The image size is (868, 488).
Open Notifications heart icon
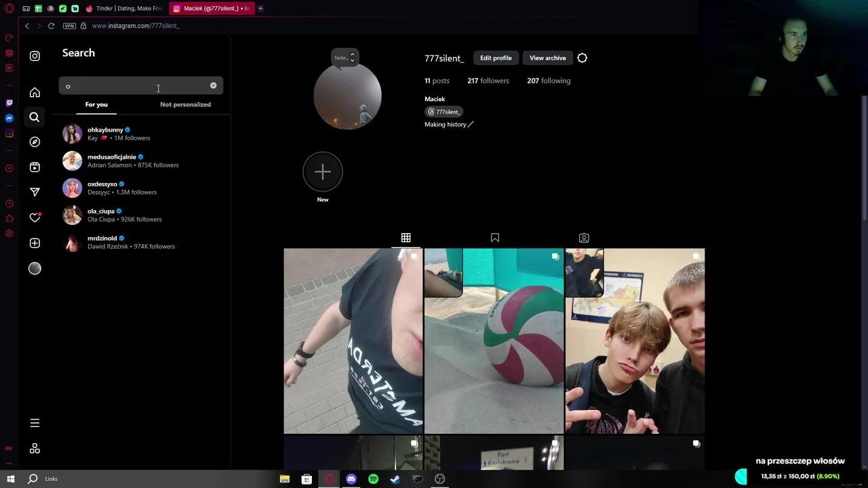click(35, 218)
